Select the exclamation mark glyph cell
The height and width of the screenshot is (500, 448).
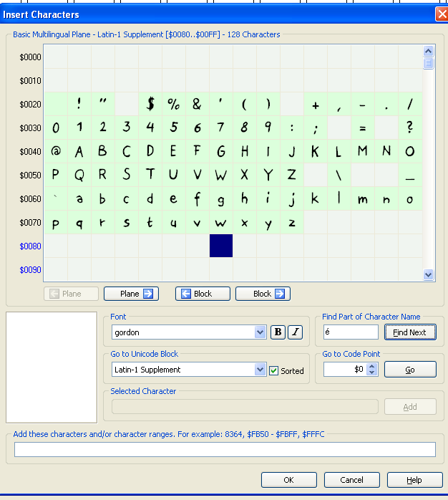(x=79, y=104)
